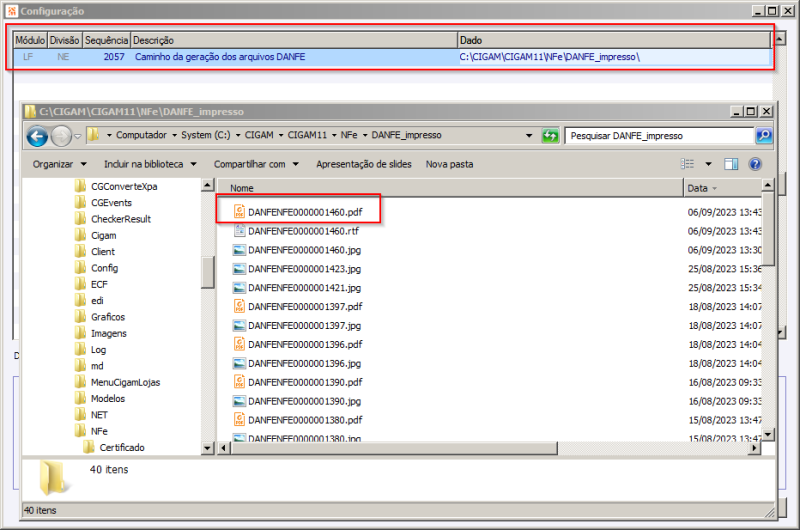Click the folder tree scroll up arrow
This screenshot has height=530, width=800.
pos(207,185)
